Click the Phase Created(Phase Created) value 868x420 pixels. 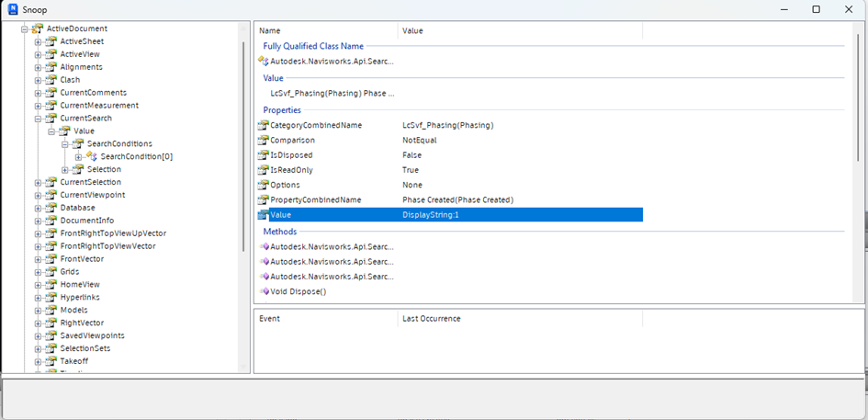[x=457, y=199]
